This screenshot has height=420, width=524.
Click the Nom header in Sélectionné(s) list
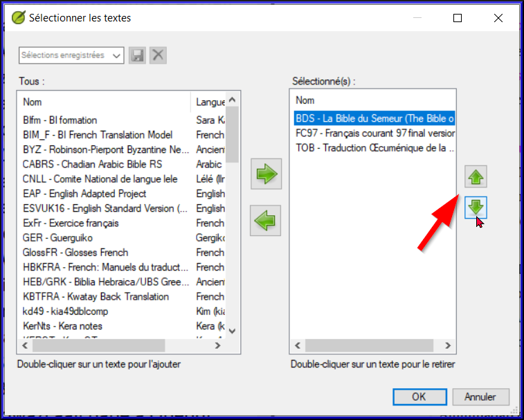pos(373,100)
